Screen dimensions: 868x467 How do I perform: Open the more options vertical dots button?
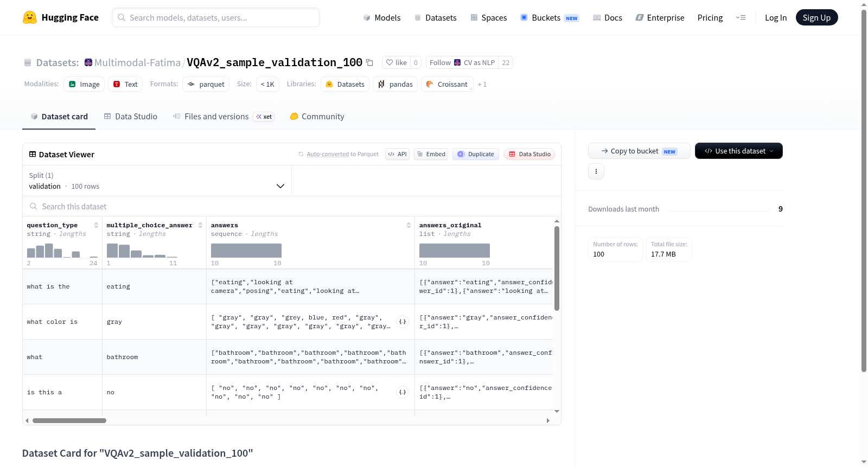tap(596, 171)
